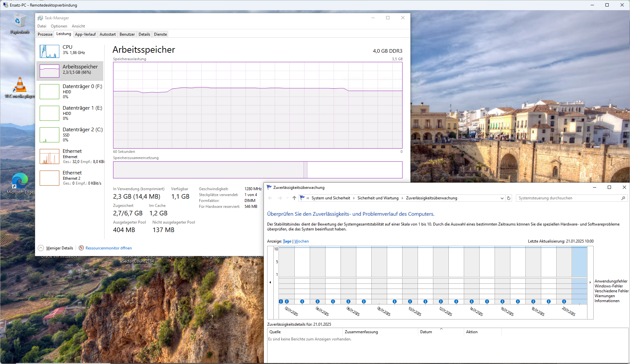Maximize the Task-Manager window

[388, 18]
